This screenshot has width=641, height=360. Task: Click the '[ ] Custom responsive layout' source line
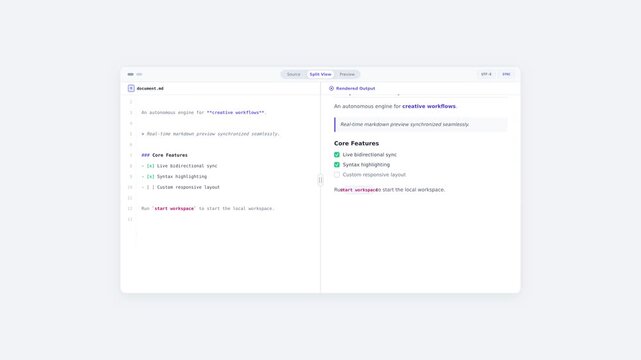[181, 187]
